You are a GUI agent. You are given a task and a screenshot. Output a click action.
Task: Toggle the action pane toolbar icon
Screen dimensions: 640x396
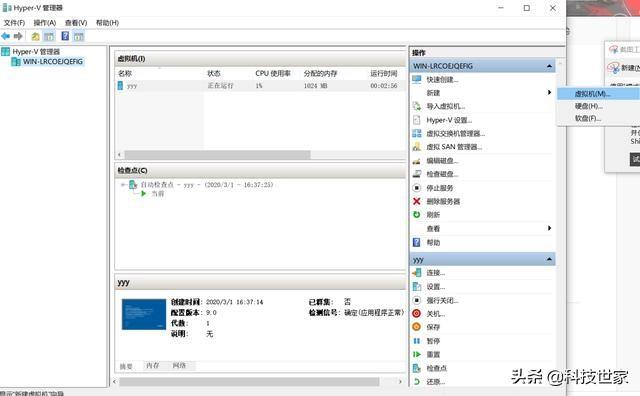pos(79,36)
